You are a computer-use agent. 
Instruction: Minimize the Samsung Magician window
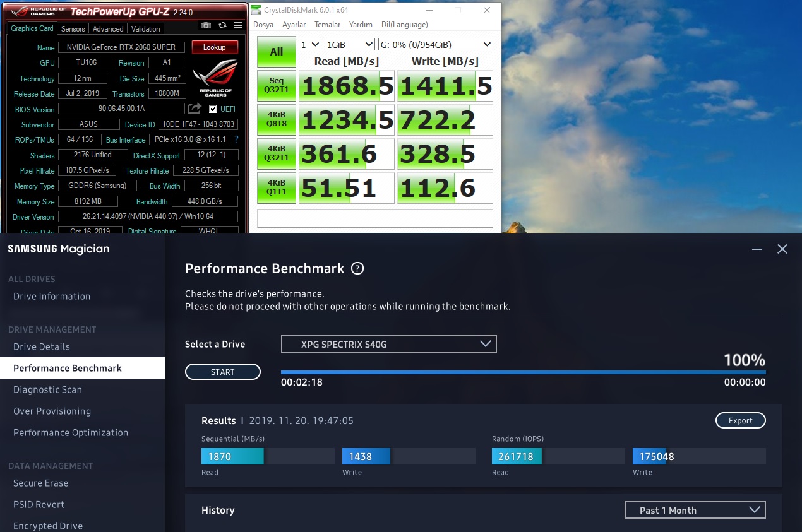[757, 249]
